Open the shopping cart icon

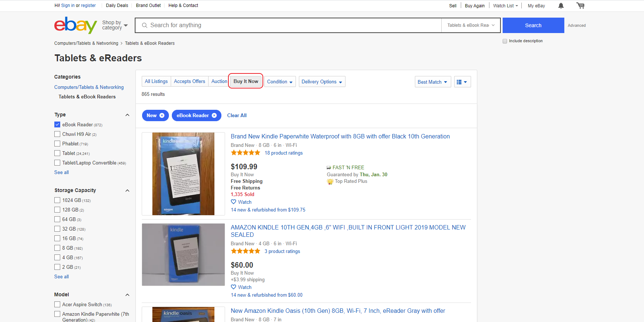click(x=580, y=6)
